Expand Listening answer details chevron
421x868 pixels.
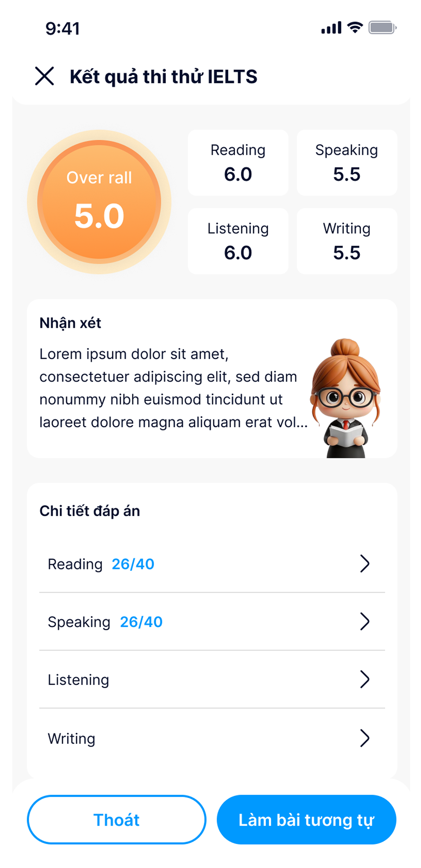click(x=365, y=679)
